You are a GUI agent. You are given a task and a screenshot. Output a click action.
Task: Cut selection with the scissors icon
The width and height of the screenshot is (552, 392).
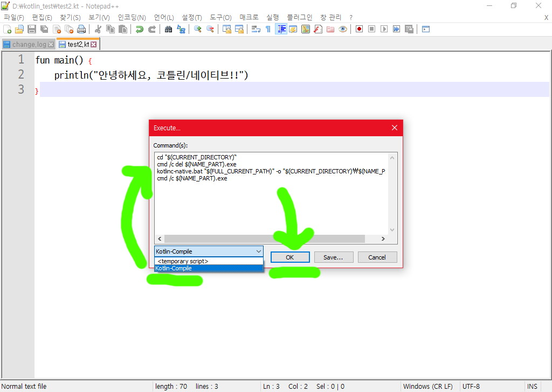coord(98,29)
